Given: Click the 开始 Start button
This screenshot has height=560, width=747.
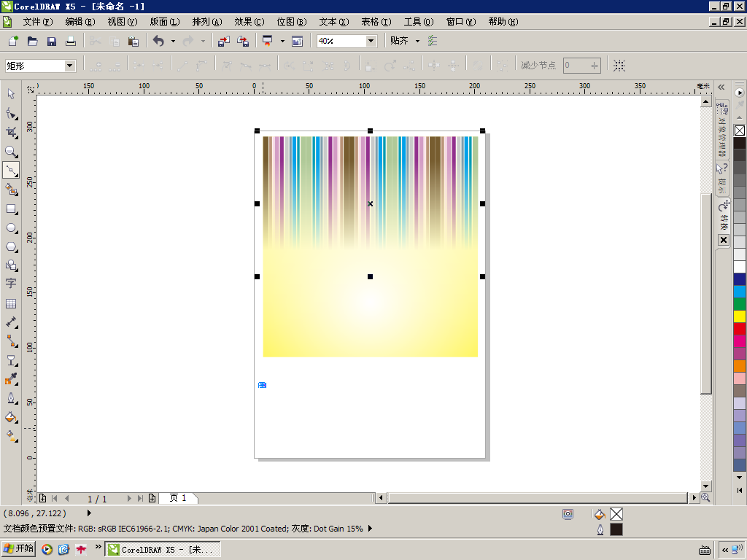Looking at the screenshot, I should pos(19,549).
